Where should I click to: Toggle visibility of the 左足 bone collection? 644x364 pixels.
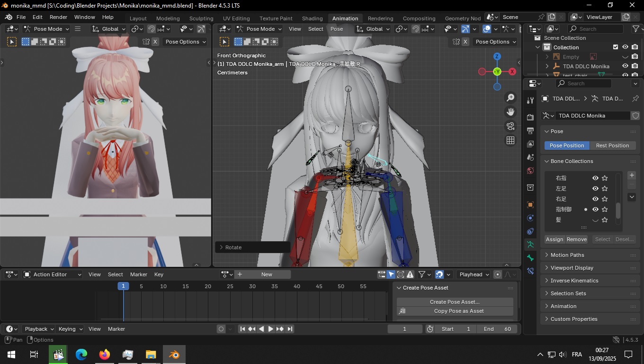pos(595,189)
